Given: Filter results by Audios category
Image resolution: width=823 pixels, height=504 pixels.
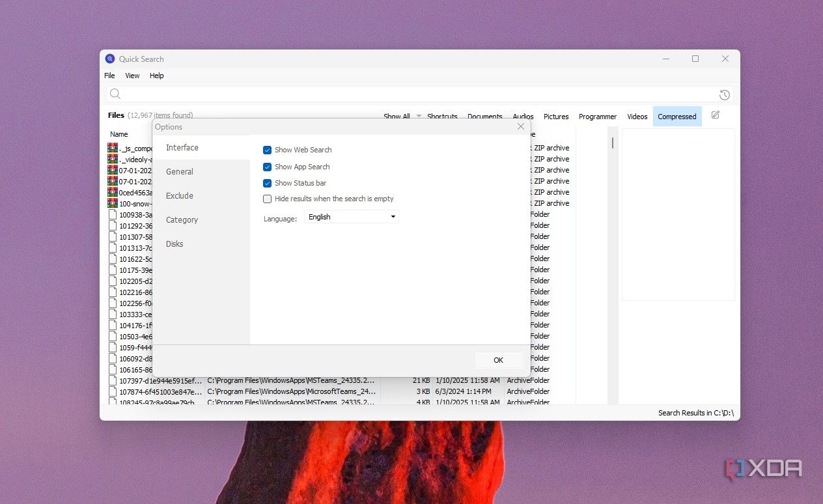Looking at the screenshot, I should pos(523,117).
